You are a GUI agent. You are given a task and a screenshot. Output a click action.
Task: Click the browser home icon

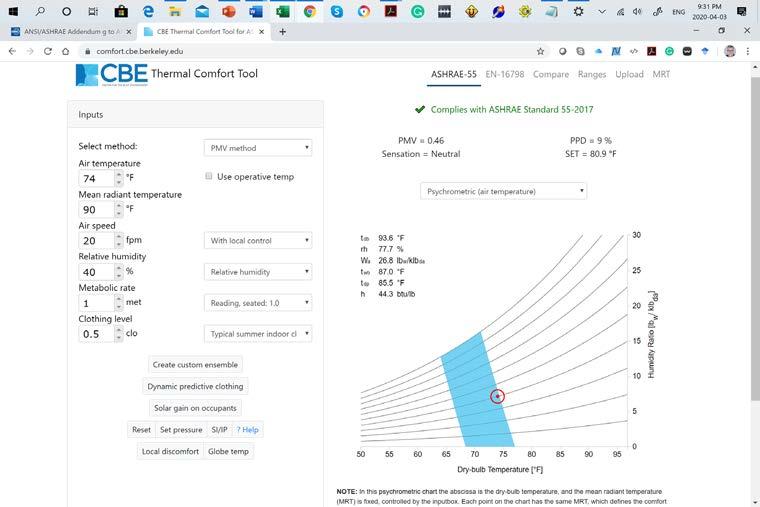tap(65, 51)
